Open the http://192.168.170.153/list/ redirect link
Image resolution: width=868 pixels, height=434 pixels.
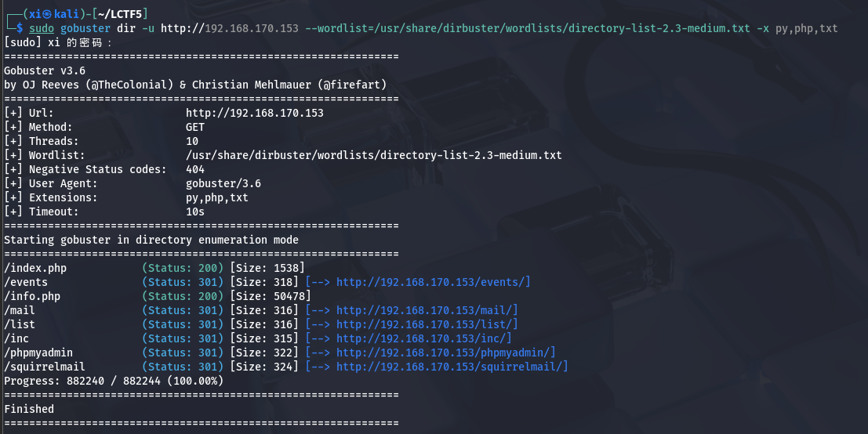tap(427, 324)
